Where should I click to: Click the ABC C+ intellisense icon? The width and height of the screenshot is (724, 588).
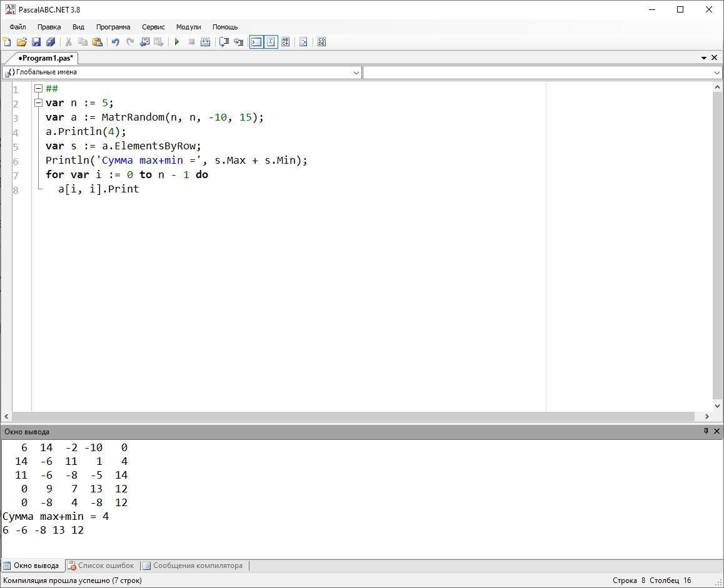coord(285,42)
